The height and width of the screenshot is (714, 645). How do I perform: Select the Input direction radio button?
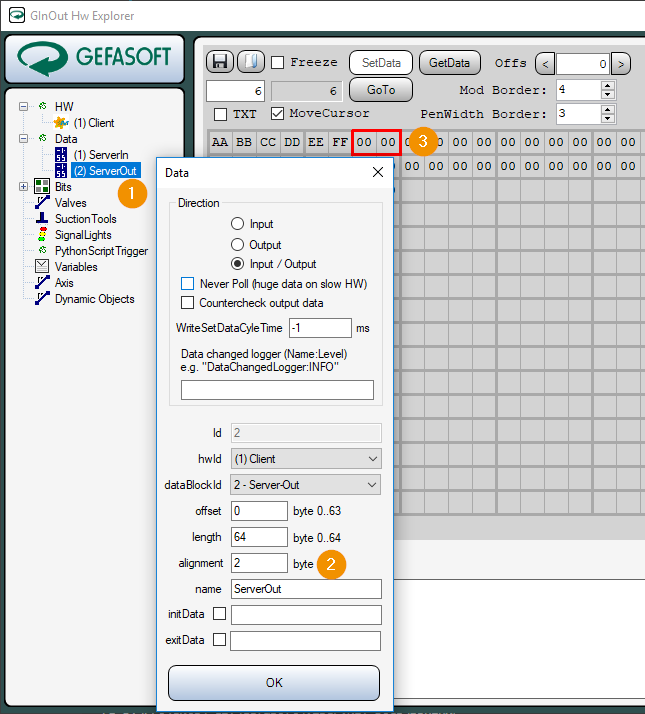pos(237,224)
